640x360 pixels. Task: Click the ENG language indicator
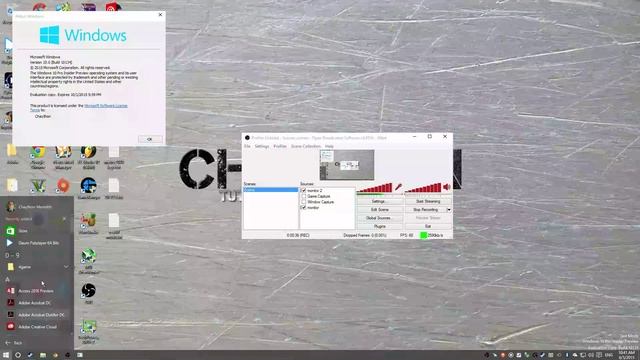609,355
